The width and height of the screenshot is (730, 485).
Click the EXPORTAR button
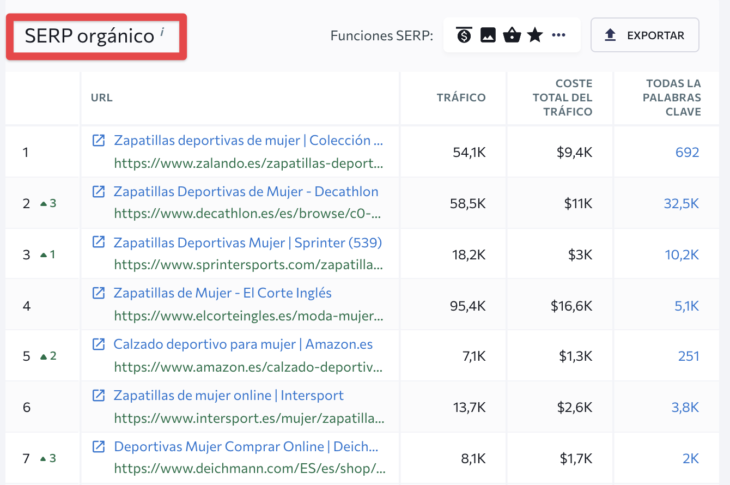[x=645, y=35]
